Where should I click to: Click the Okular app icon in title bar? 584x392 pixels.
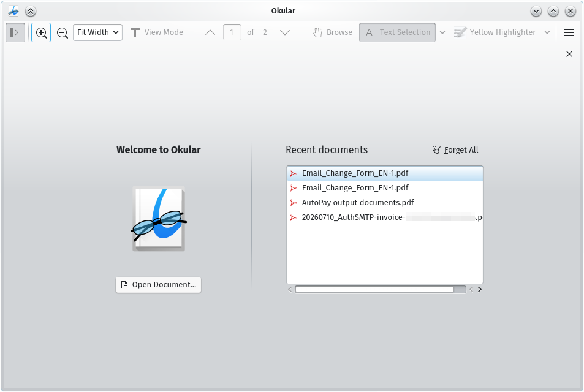click(x=13, y=11)
